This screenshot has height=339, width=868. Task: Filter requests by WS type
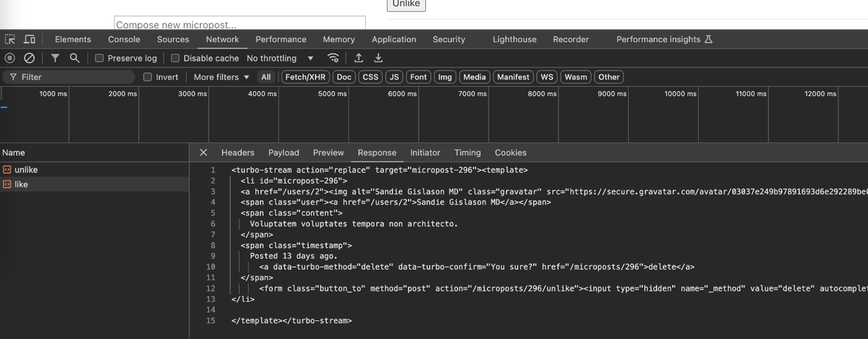pos(548,77)
